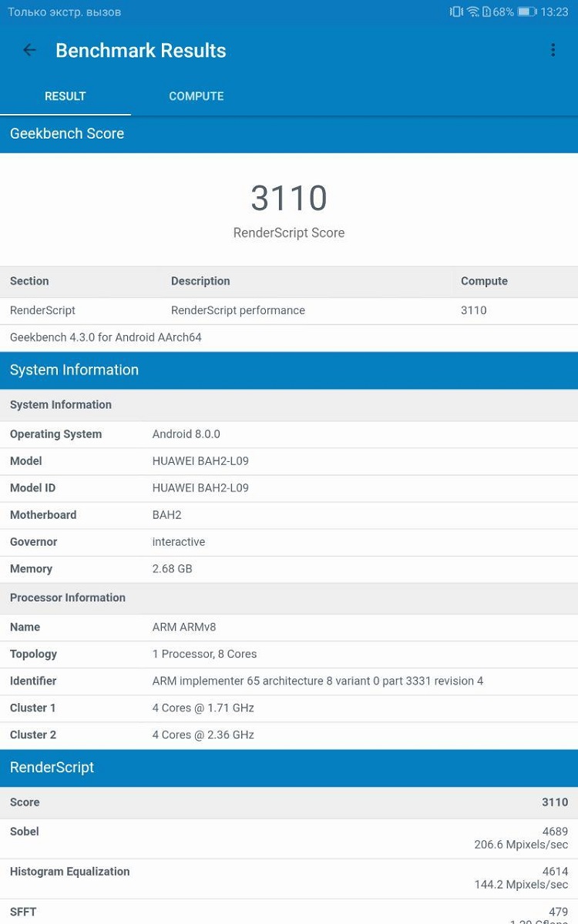578x924 pixels.
Task: Tap the 144.2 Mpixels/sec value
Action: click(521, 885)
